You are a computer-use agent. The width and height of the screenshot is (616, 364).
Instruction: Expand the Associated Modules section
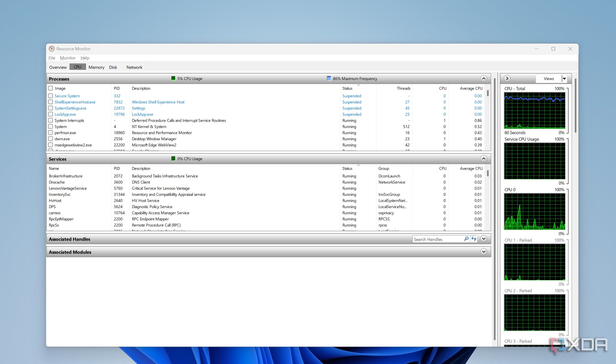tap(483, 252)
